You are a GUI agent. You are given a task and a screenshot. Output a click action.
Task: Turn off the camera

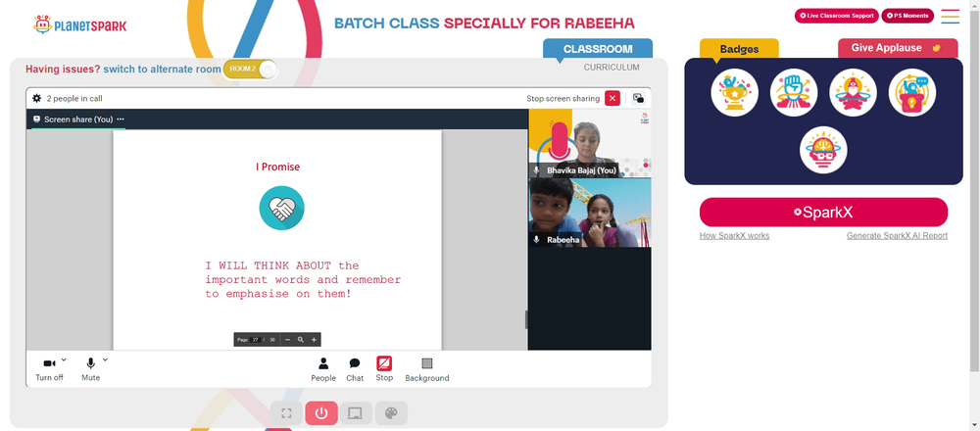(x=49, y=369)
